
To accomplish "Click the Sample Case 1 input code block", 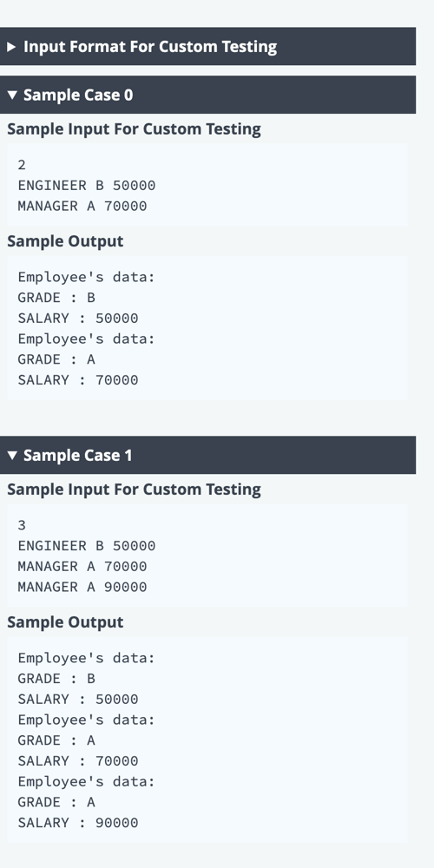I will [207, 556].
